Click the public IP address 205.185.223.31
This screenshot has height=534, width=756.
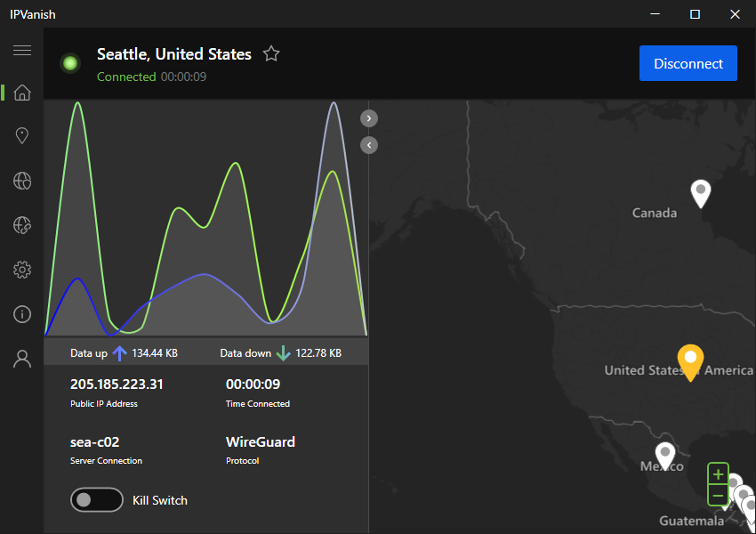point(117,384)
